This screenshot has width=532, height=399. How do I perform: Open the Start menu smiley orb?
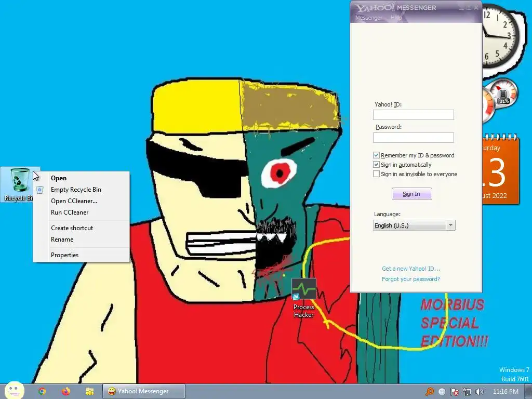click(14, 390)
